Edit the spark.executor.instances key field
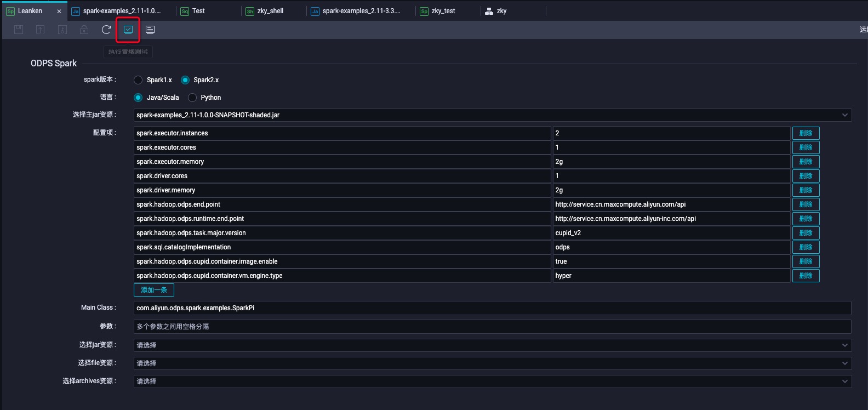 coord(342,133)
